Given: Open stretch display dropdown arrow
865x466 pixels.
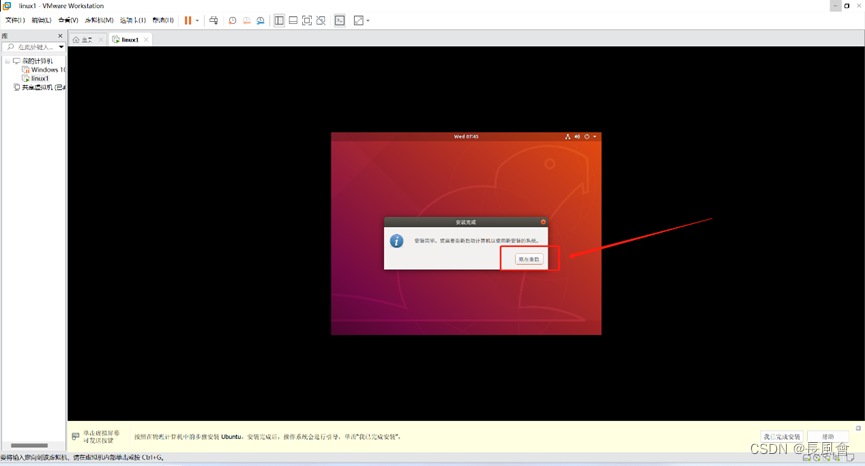Looking at the screenshot, I should coord(368,20).
